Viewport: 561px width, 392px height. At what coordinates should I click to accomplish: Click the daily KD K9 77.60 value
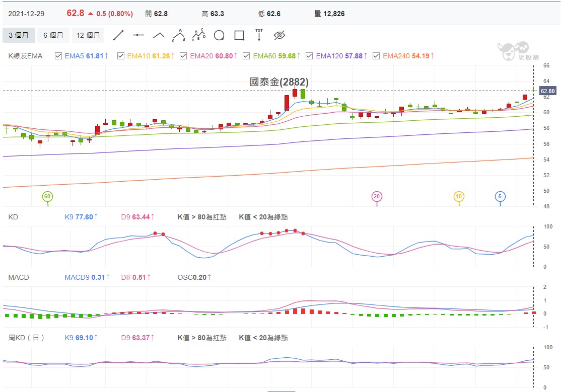tap(81, 217)
